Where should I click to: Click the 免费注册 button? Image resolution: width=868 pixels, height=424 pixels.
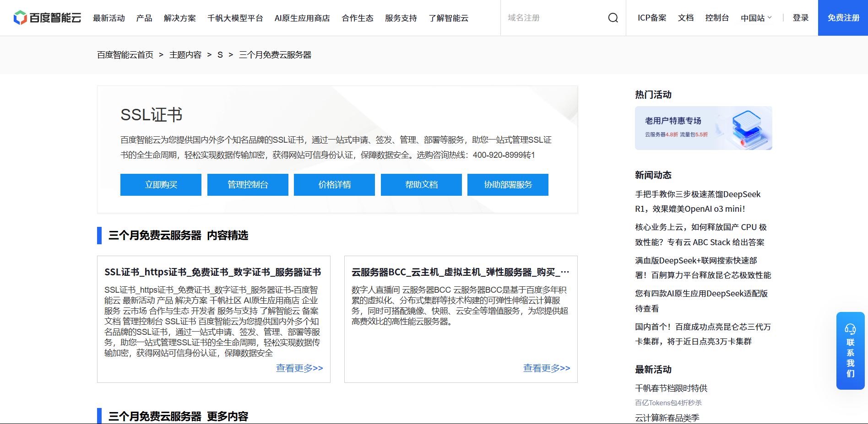843,18
